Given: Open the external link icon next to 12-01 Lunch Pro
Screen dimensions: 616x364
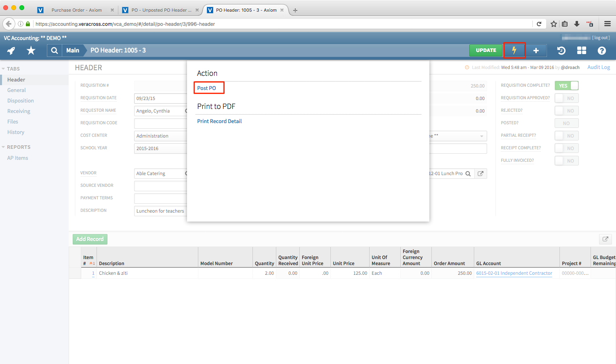Looking at the screenshot, I should (x=480, y=173).
